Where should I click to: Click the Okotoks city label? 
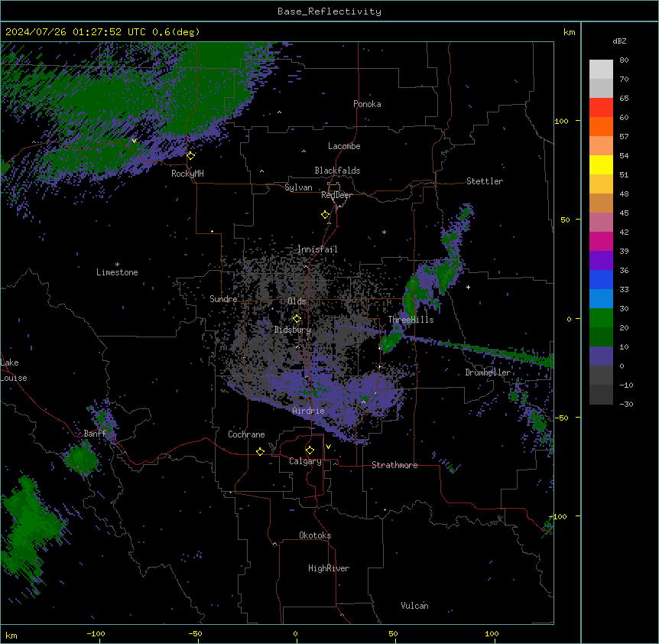pyautogui.click(x=315, y=535)
